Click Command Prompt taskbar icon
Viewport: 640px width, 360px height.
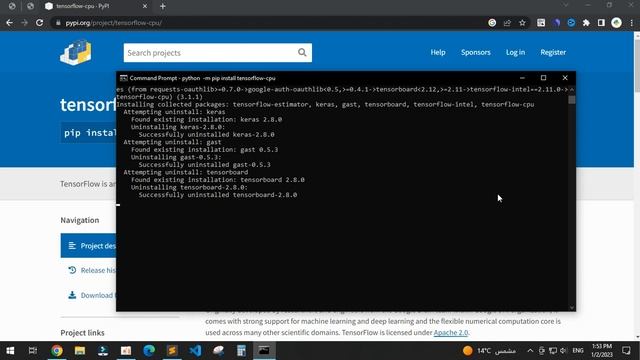click(x=264, y=351)
